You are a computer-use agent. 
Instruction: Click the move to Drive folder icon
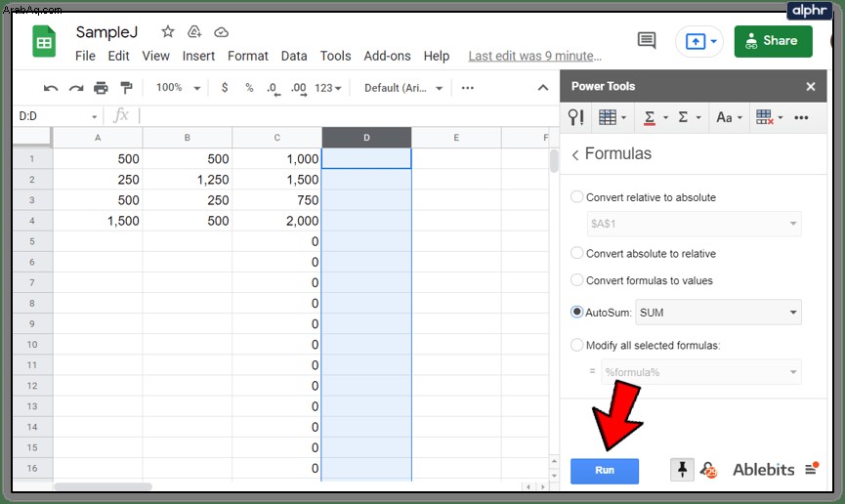194,32
